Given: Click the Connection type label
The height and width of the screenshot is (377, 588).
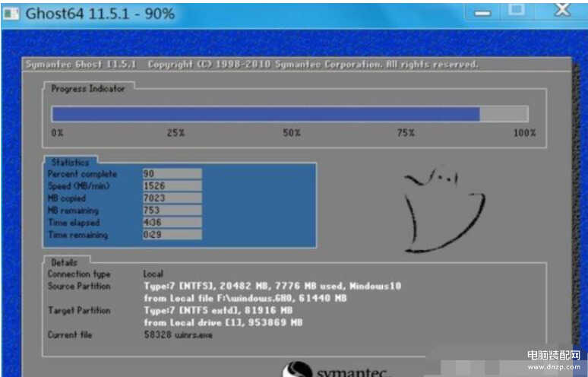Looking at the screenshot, I should (x=79, y=274).
